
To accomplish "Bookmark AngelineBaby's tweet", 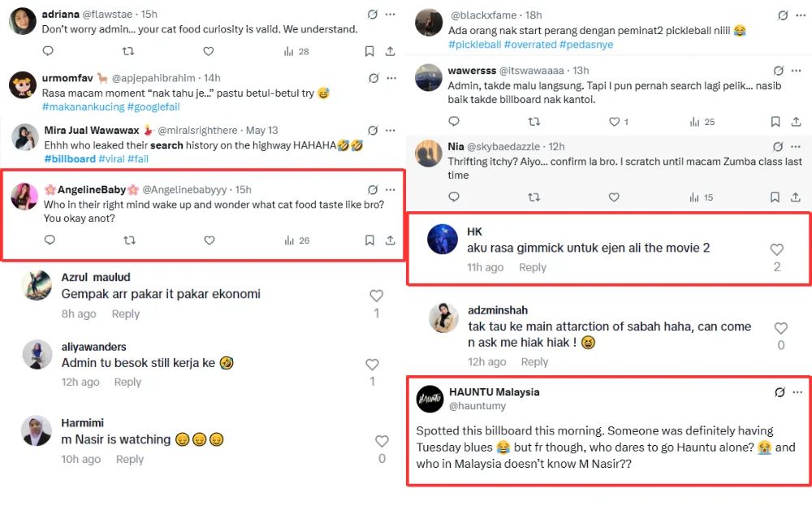I will coord(369,240).
